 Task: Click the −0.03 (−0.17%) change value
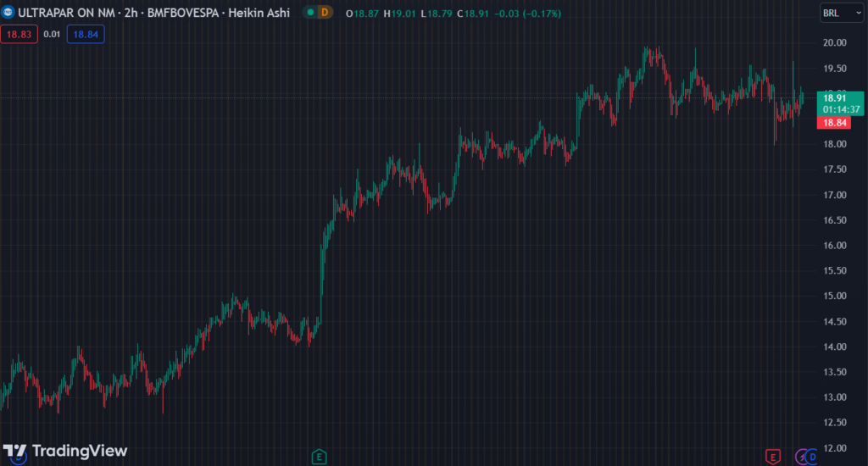[527, 14]
